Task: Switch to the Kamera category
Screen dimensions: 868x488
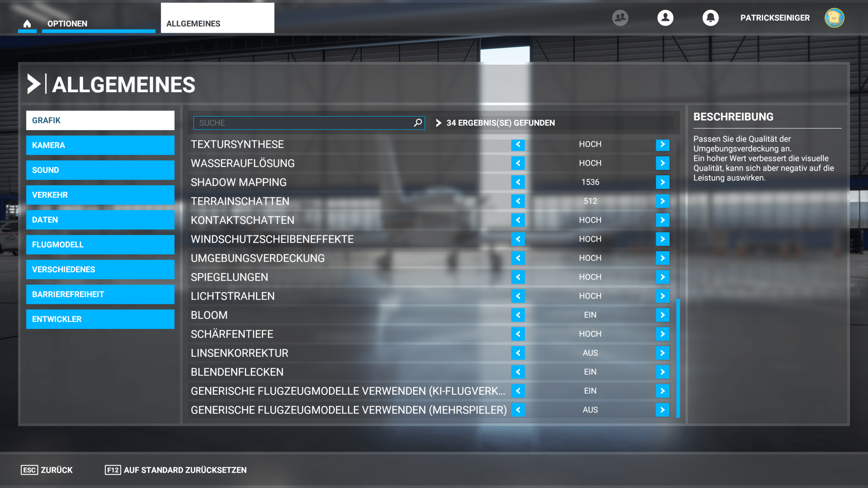Action: [x=100, y=145]
